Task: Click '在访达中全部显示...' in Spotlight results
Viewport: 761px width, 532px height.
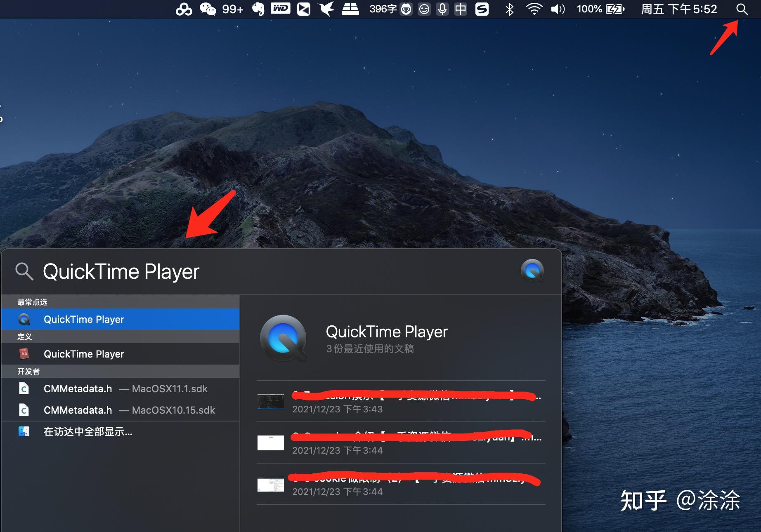Action: (88, 431)
